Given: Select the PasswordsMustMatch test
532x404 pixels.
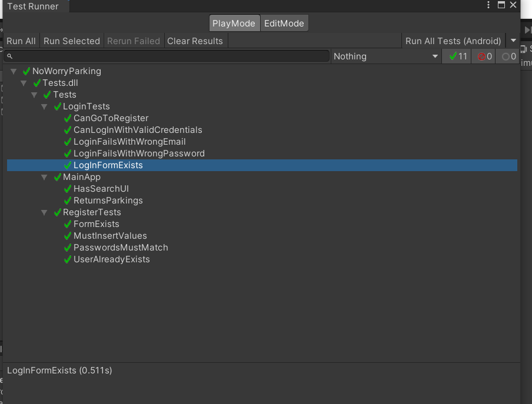Looking at the screenshot, I should (262, 248).
